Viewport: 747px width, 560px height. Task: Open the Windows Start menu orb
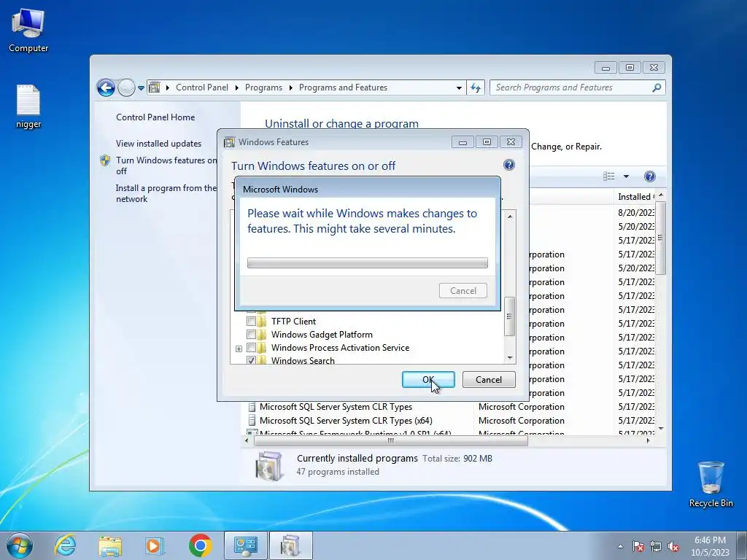20,545
